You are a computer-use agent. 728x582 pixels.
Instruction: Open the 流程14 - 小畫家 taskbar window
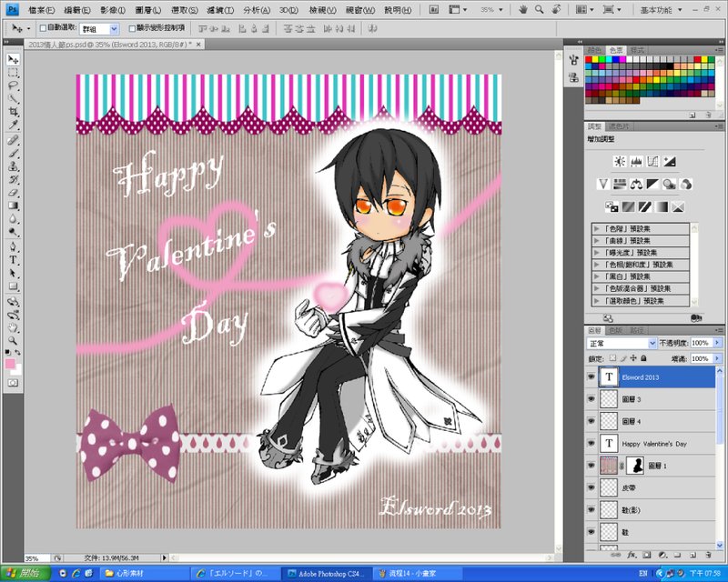pyautogui.click(x=417, y=573)
